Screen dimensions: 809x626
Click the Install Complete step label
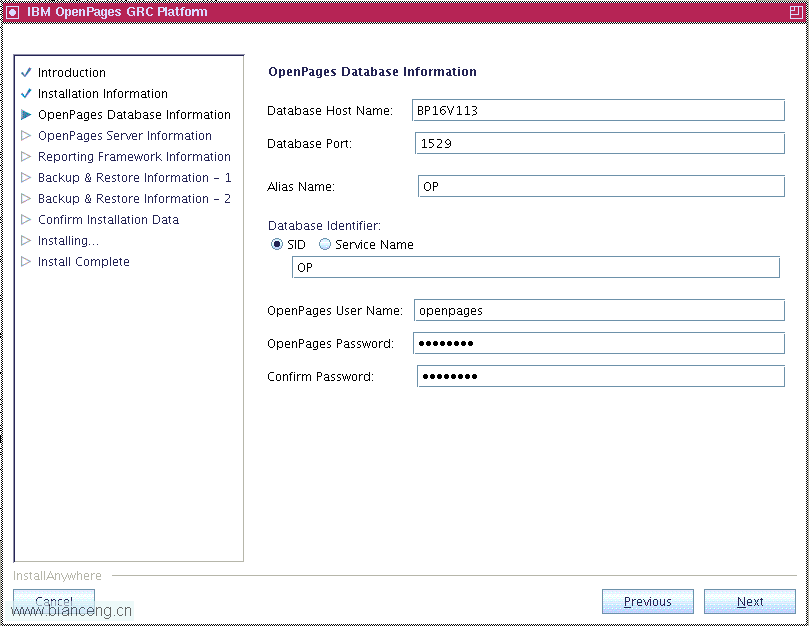pos(84,262)
